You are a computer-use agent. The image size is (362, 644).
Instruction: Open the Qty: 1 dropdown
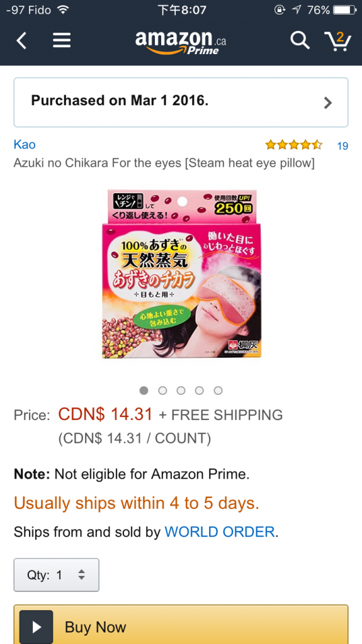point(57,575)
